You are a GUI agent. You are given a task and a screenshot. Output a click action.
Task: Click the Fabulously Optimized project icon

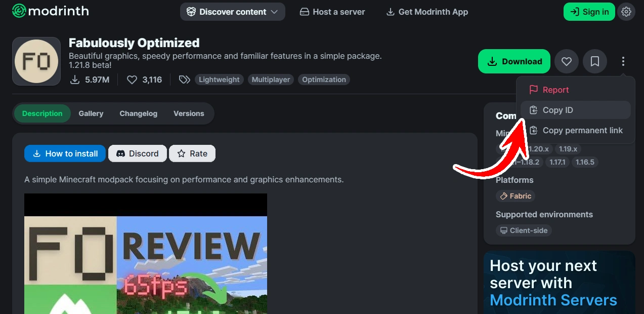coord(36,61)
